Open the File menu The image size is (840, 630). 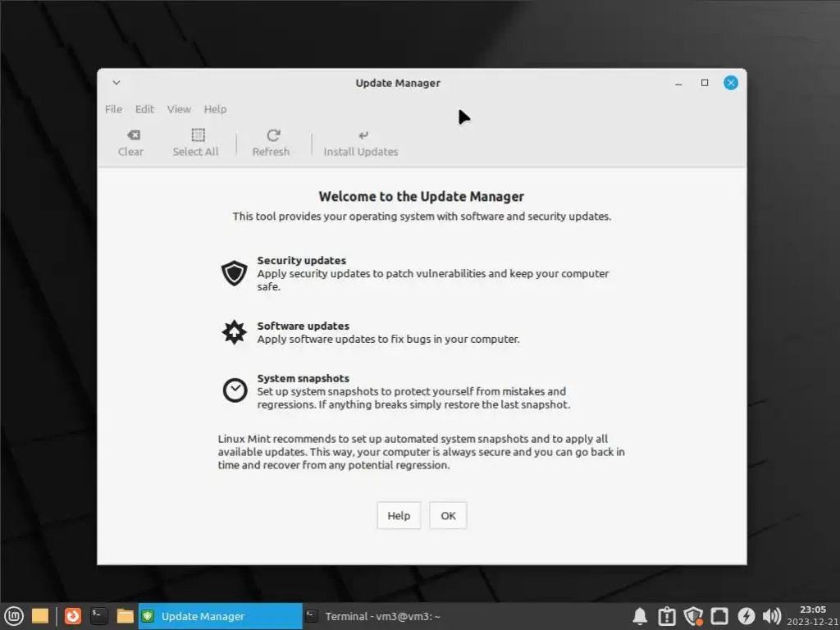[x=113, y=109]
